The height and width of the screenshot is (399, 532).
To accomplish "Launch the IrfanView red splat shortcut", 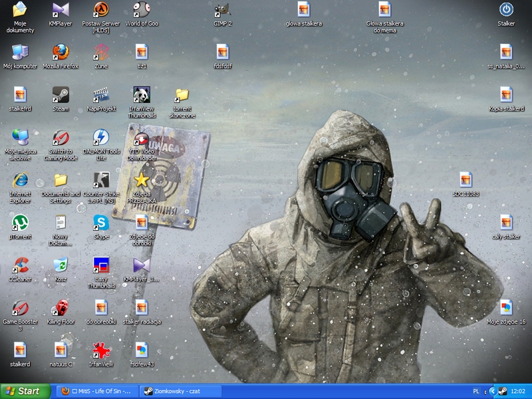I will (101, 350).
